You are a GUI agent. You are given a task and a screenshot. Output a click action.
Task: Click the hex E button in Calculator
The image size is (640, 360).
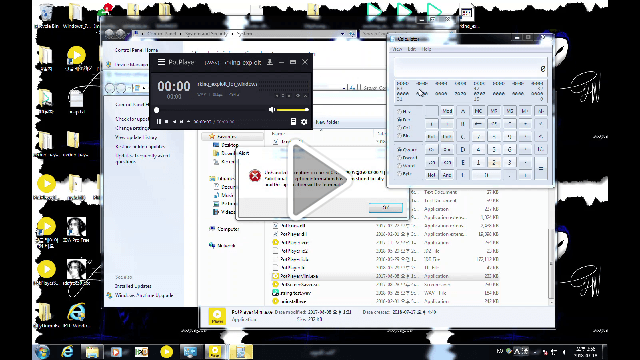[462, 162]
